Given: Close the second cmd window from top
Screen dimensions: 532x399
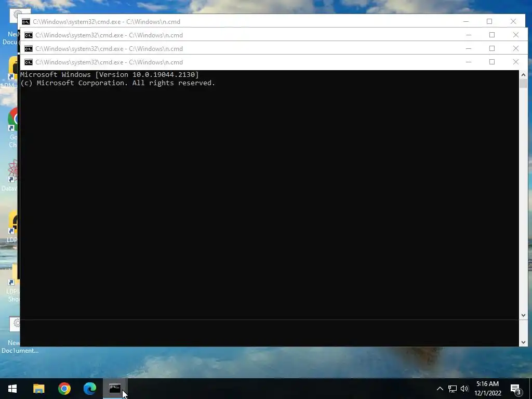Looking at the screenshot, I should pos(516,35).
